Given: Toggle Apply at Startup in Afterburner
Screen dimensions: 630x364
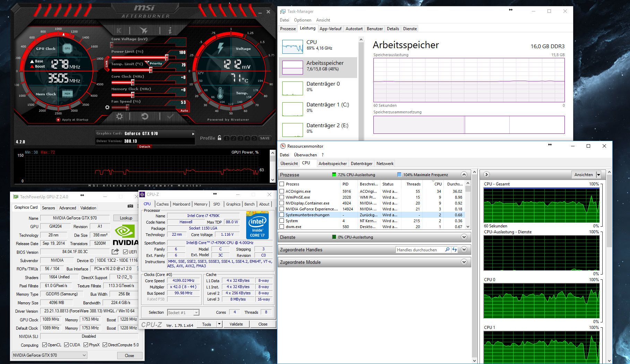Looking at the screenshot, I should [x=58, y=120].
